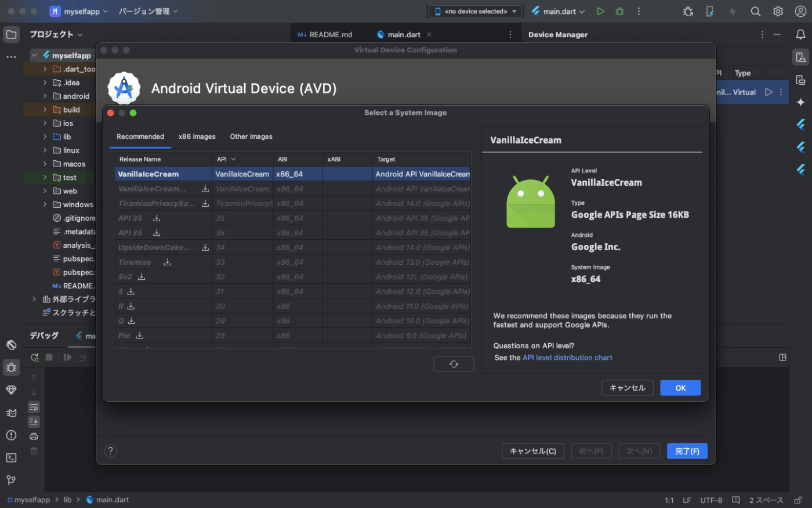
Task: Open the Problems tool window icon
Action: point(11,435)
